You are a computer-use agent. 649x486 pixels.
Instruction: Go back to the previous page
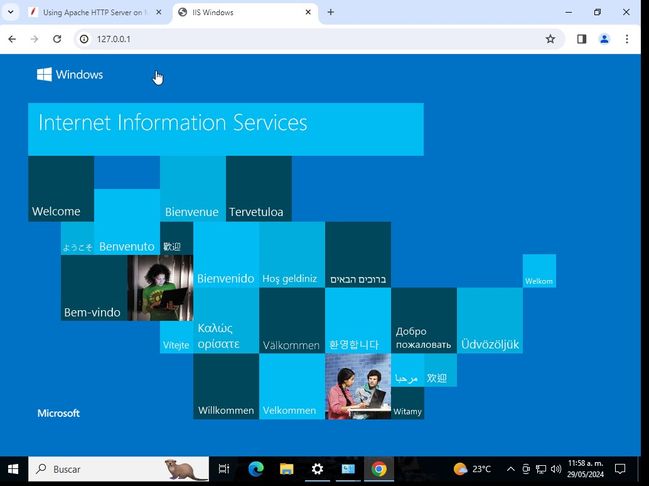pos(12,39)
